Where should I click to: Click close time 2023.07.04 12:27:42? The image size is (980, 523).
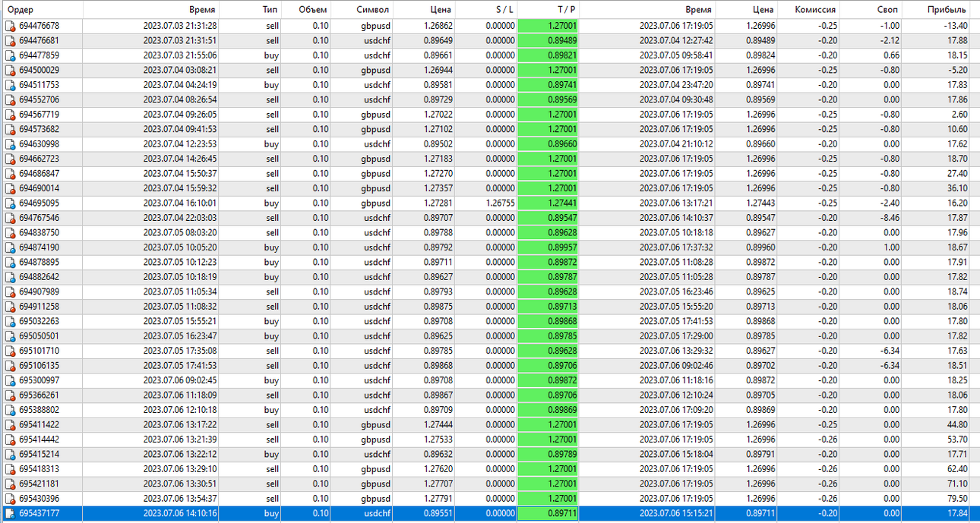(x=676, y=41)
